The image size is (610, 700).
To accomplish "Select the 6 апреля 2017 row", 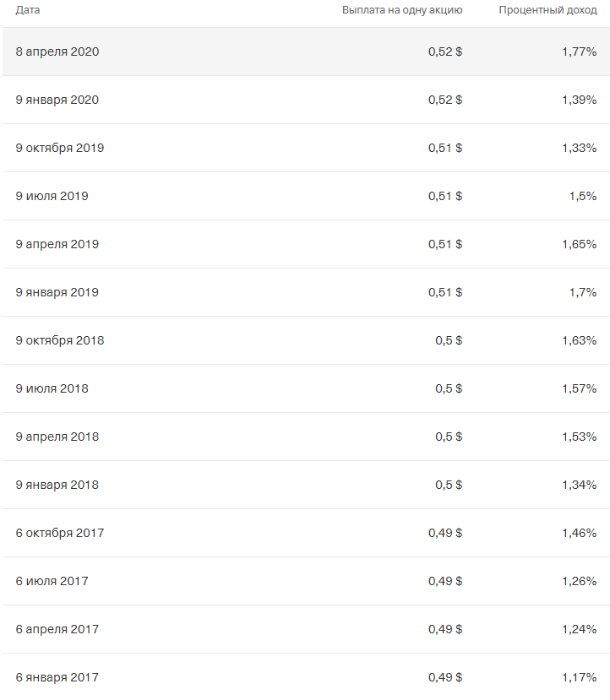I will (306, 629).
